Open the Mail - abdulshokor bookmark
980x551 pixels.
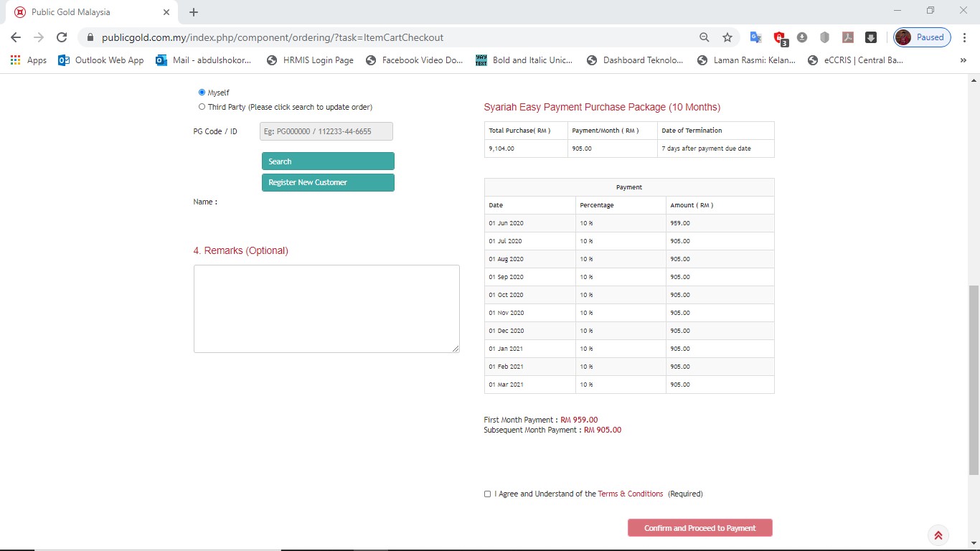(204, 60)
